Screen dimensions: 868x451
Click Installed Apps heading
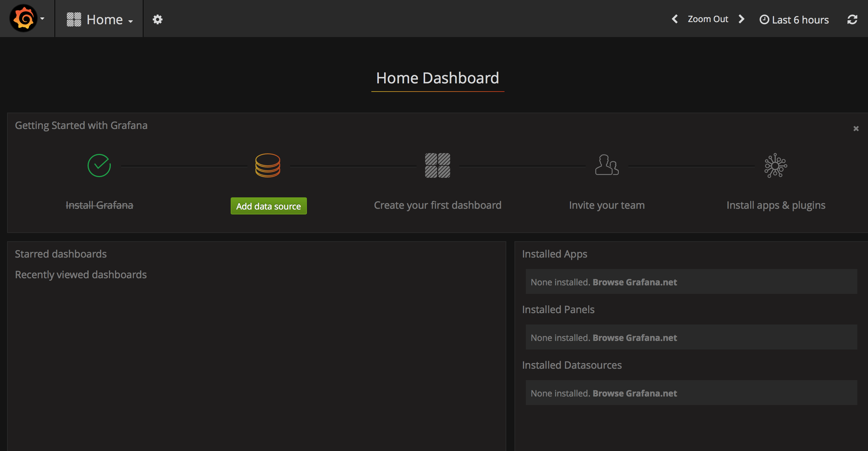click(x=555, y=254)
